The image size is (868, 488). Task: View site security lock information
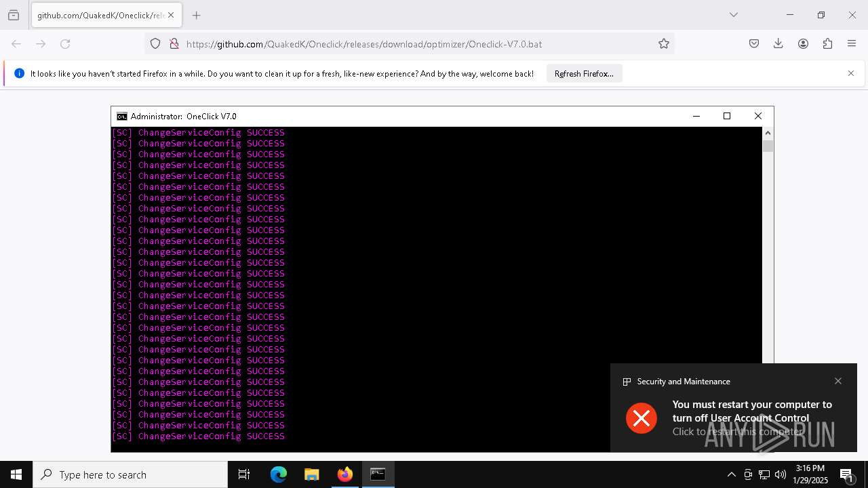174,44
